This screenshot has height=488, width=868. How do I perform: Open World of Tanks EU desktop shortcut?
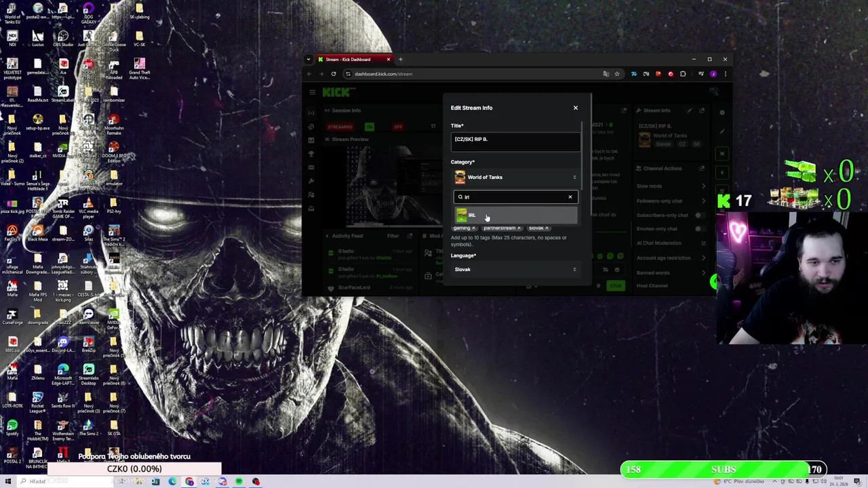tap(12, 14)
